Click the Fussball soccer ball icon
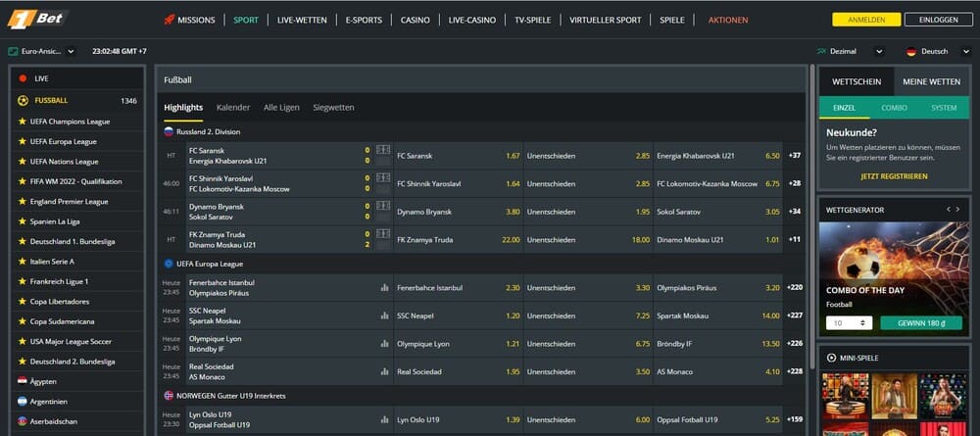This screenshot has height=436, width=980. click(24, 101)
